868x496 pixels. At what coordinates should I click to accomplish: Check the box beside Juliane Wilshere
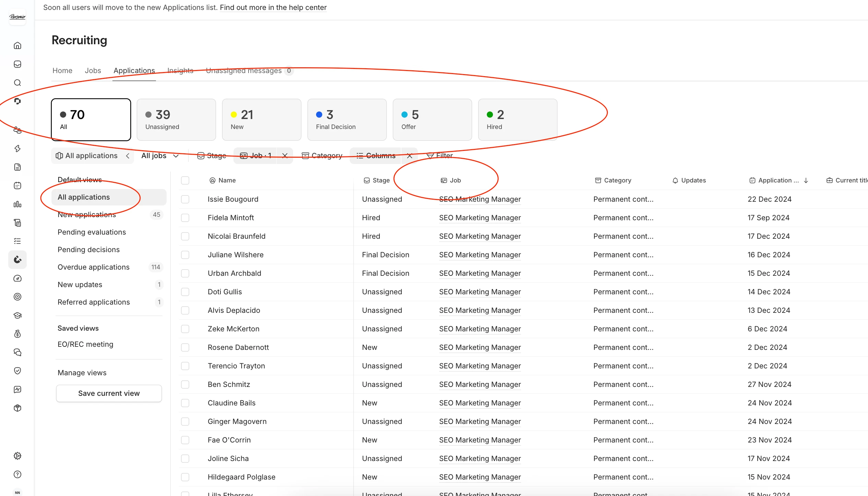185,255
